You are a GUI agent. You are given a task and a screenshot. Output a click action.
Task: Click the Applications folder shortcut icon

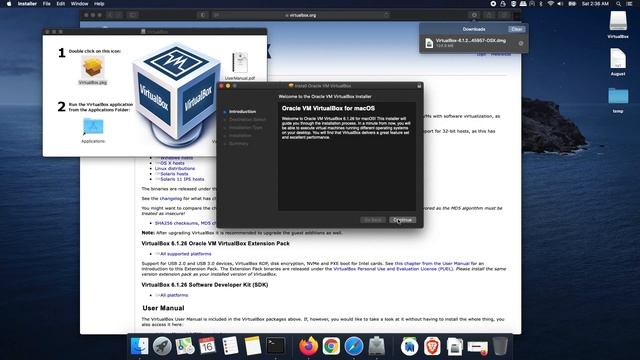tap(93, 127)
